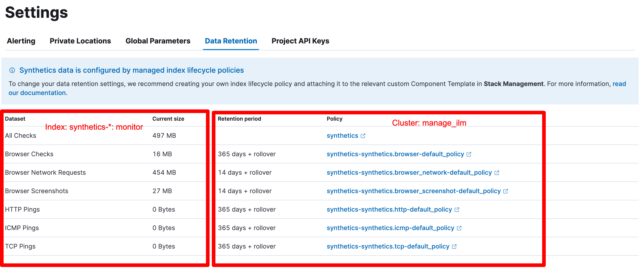Select the Data Retention tab
644x276 pixels.
coord(231,41)
